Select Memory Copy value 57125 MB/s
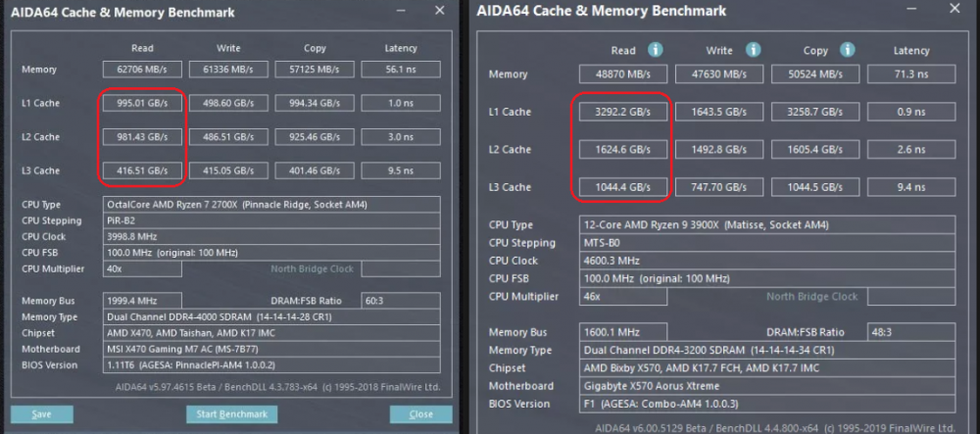 point(315,70)
